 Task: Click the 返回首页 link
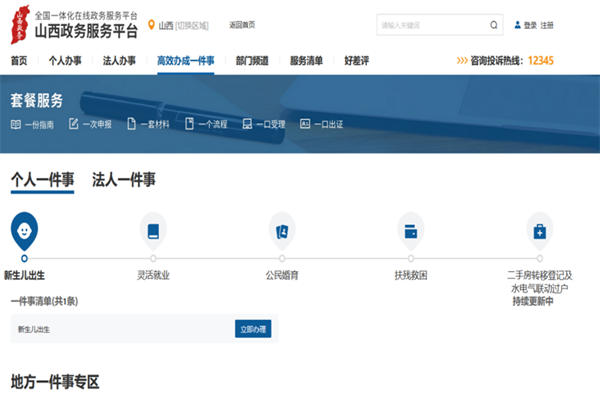pos(242,25)
